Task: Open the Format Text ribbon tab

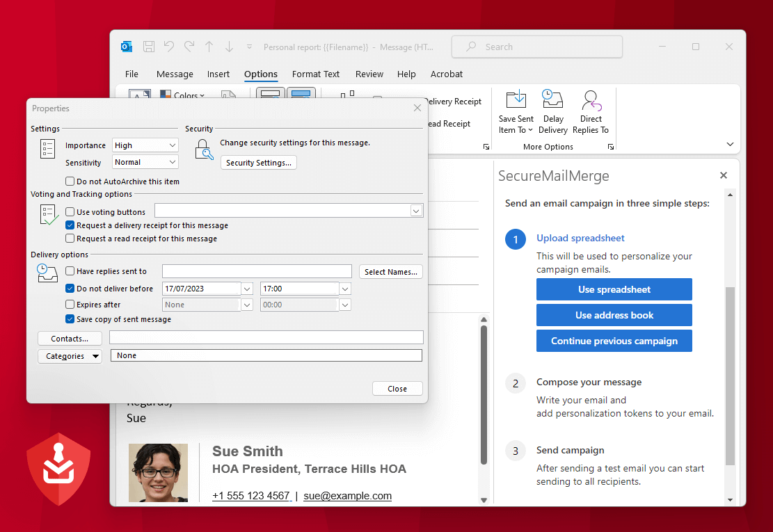Action: coord(316,74)
